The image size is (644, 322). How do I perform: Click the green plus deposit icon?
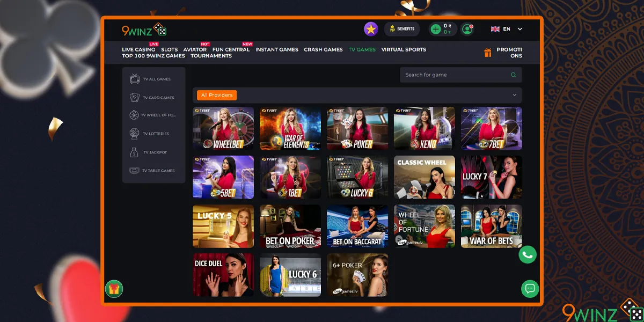point(436,29)
